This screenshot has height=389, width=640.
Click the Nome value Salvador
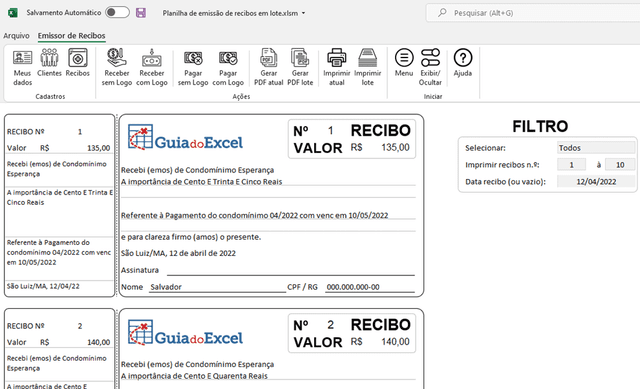coord(166,287)
